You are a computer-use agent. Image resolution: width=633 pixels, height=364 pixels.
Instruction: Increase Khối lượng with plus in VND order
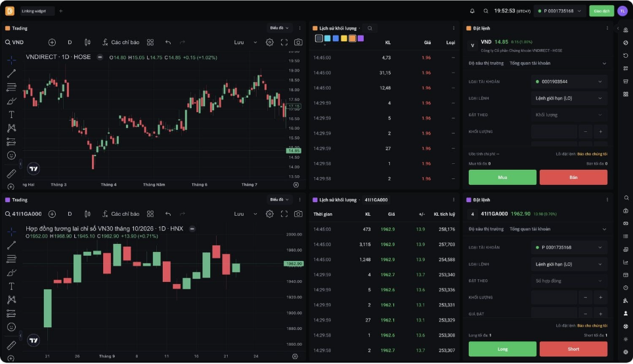click(600, 132)
